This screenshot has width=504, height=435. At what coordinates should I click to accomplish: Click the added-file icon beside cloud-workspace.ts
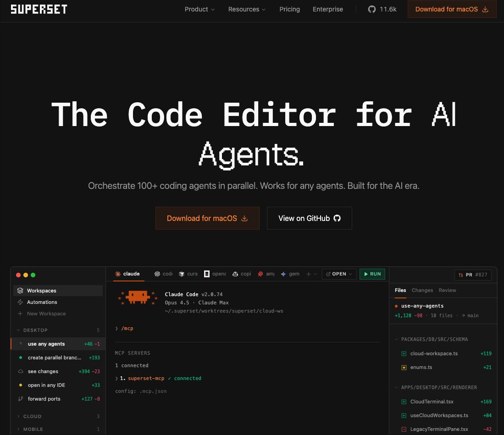click(x=404, y=354)
